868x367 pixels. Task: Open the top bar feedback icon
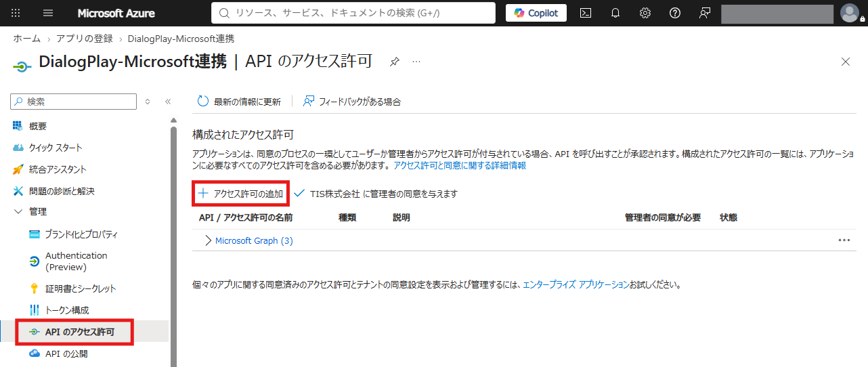coord(704,13)
